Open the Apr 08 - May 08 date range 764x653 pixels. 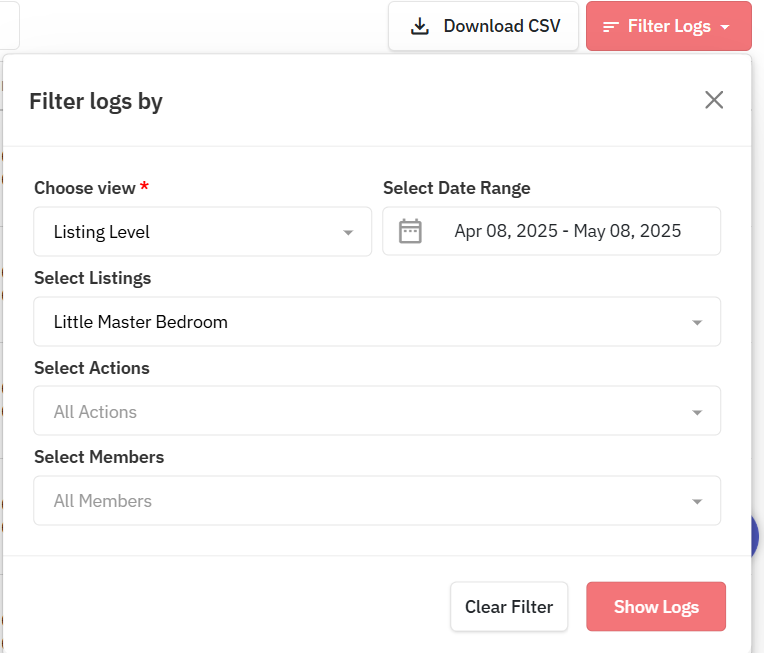(x=552, y=231)
